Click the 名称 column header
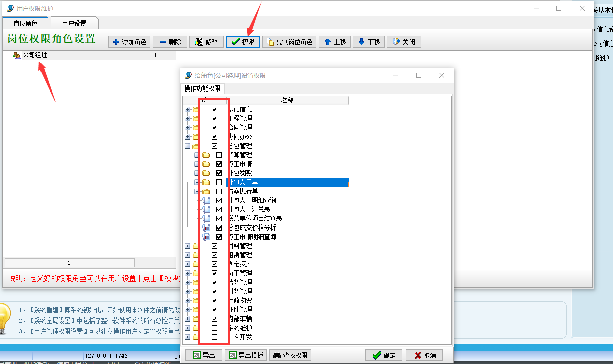 coord(287,101)
